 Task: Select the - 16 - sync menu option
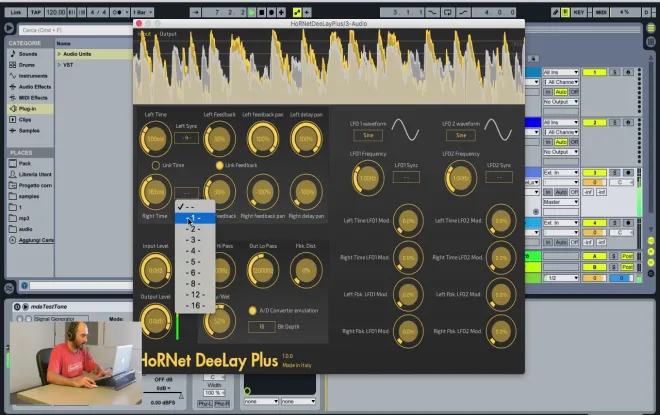click(195, 306)
